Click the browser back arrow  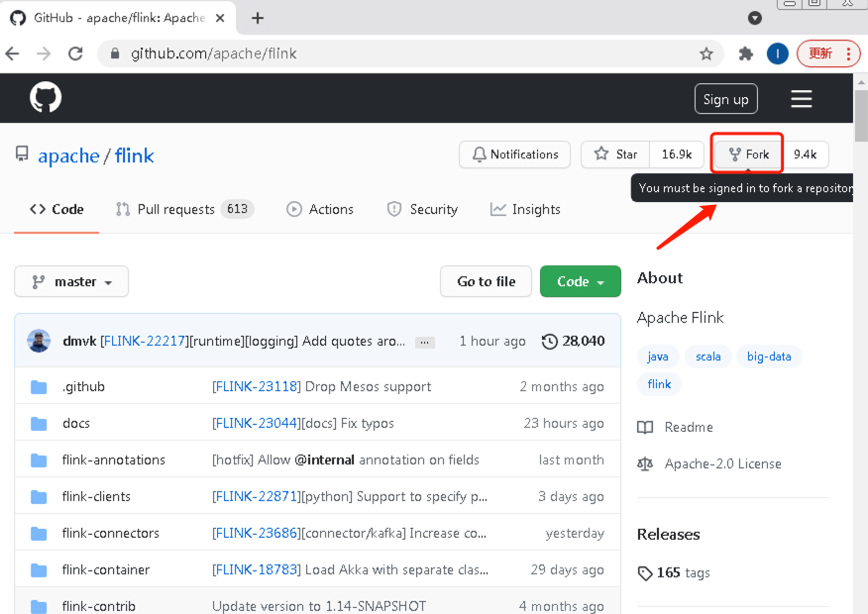[x=12, y=53]
